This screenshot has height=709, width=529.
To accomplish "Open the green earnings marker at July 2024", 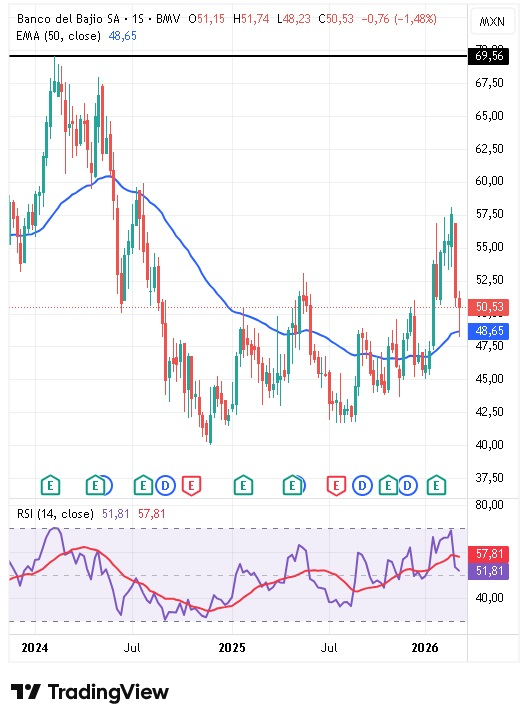I will (143, 486).
